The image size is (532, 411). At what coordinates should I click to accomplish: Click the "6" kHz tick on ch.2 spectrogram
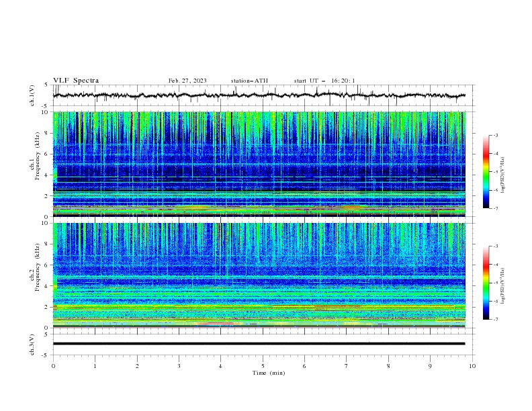click(47, 265)
